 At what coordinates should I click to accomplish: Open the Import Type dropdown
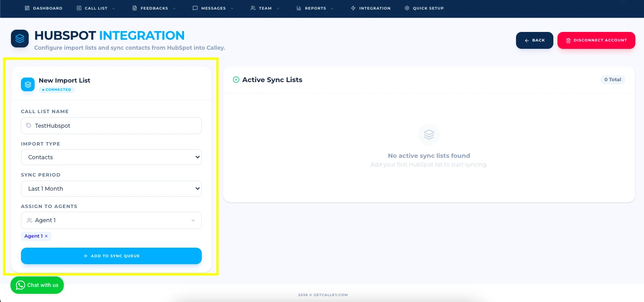(x=111, y=157)
